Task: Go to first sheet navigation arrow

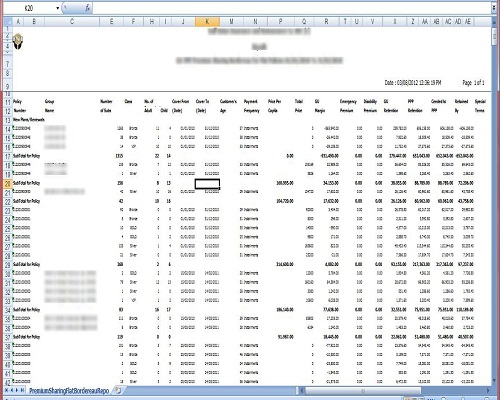Action: (7, 390)
